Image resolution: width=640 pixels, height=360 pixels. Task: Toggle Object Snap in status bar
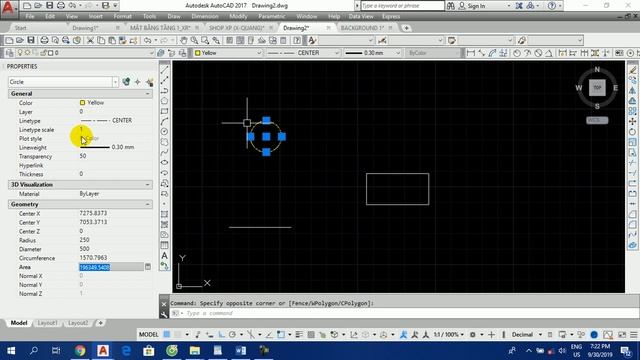[x=281, y=334]
